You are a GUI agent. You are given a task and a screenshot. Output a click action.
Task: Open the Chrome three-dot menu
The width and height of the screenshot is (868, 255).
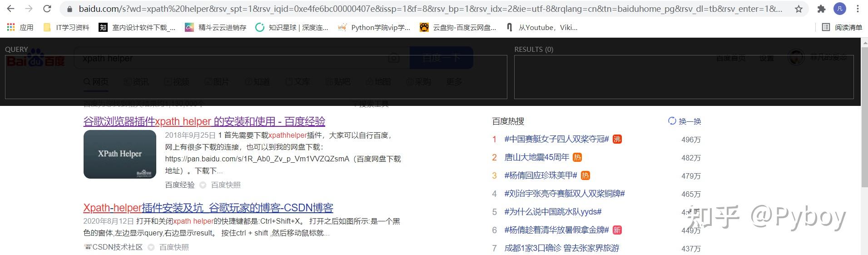[x=858, y=9]
